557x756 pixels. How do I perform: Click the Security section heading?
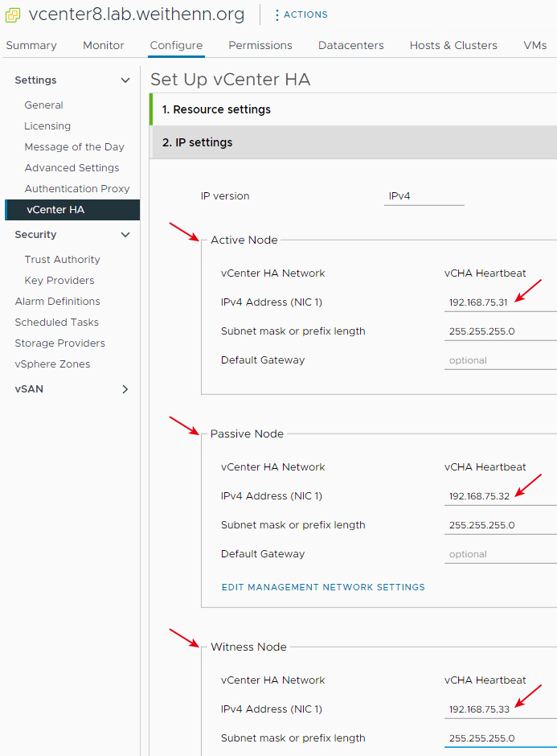[35, 235]
